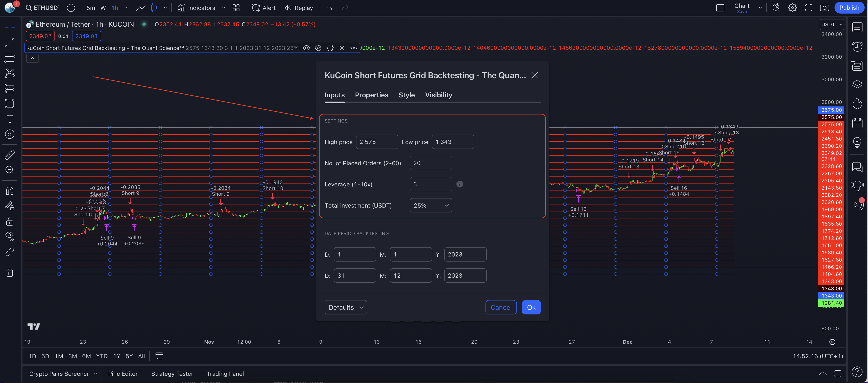Expand the Defaults dropdown
Screen dimensions: 868x383
(x=345, y=307)
